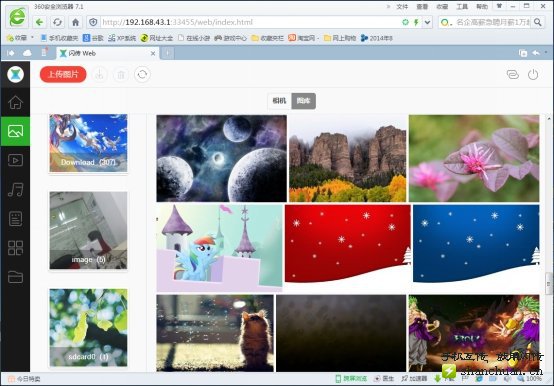Click the 医生 status bar item
The image size is (554, 386).
coord(384,379)
